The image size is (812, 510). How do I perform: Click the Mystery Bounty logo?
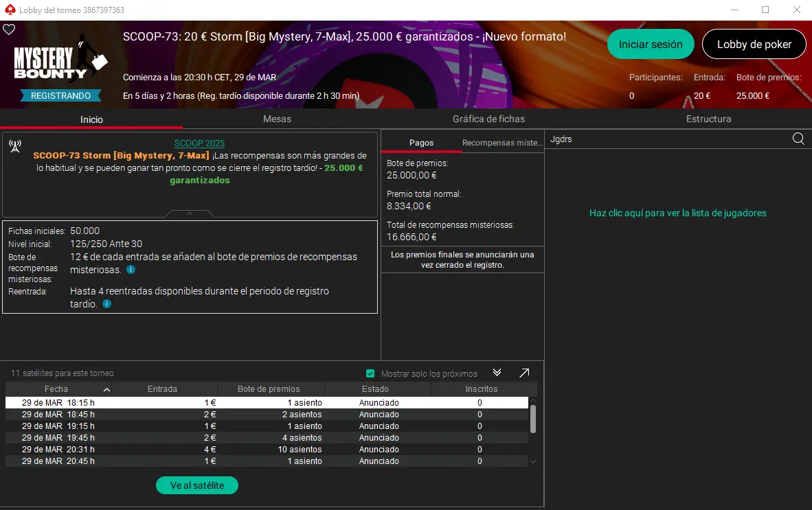tap(60, 58)
